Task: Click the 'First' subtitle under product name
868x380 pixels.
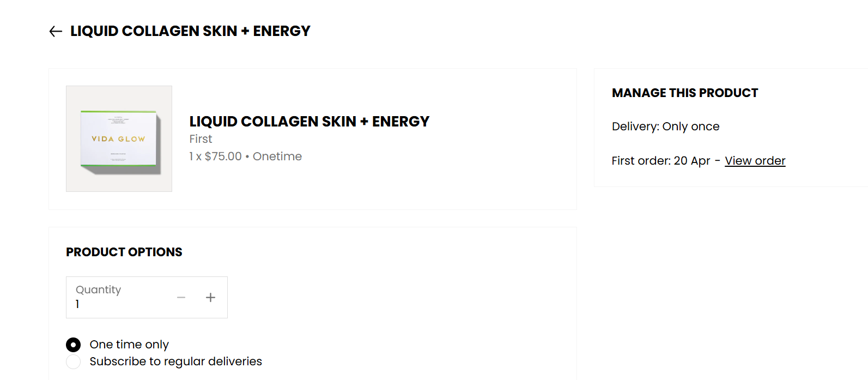Action: point(201,139)
